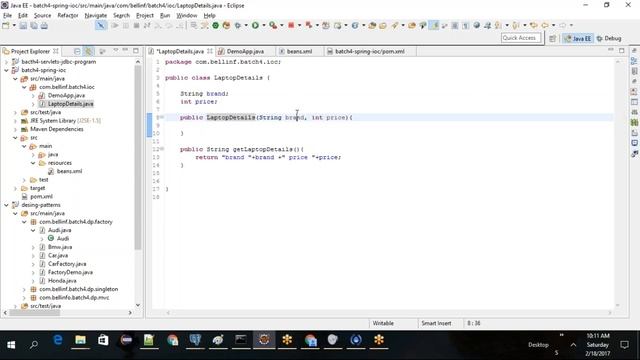
Task: Open the File menu
Action: (7, 16)
